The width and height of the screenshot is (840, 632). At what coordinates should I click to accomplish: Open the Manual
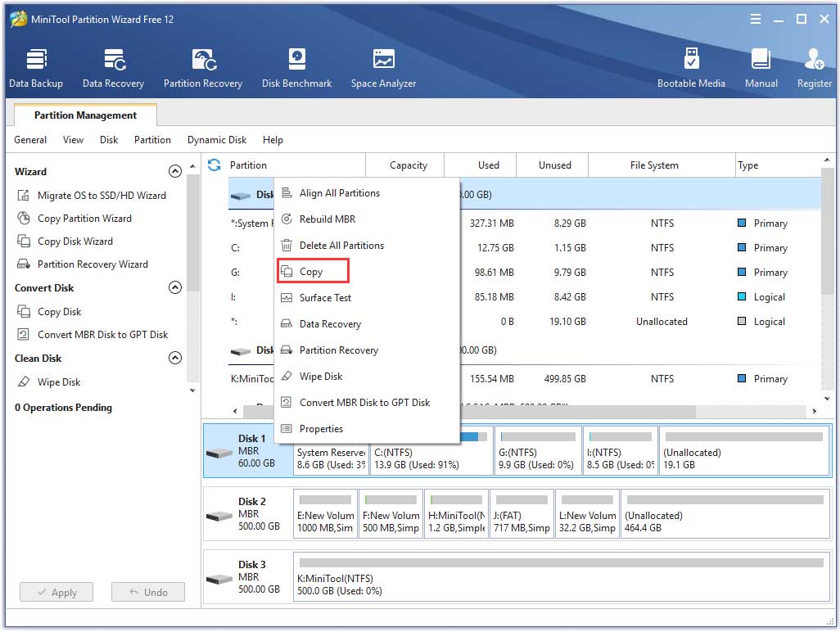[x=761, y=68]
